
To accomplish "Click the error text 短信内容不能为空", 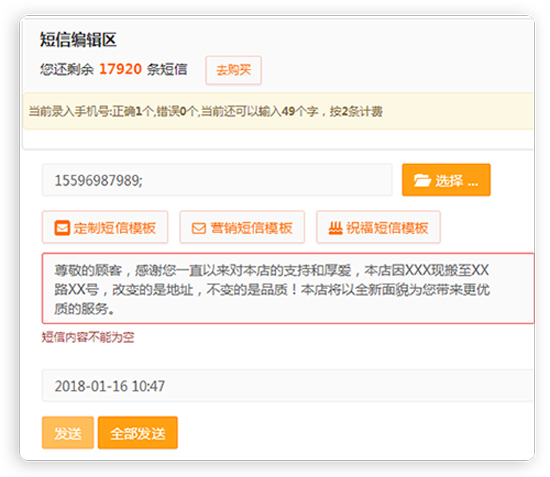I will tap(88, 337).
